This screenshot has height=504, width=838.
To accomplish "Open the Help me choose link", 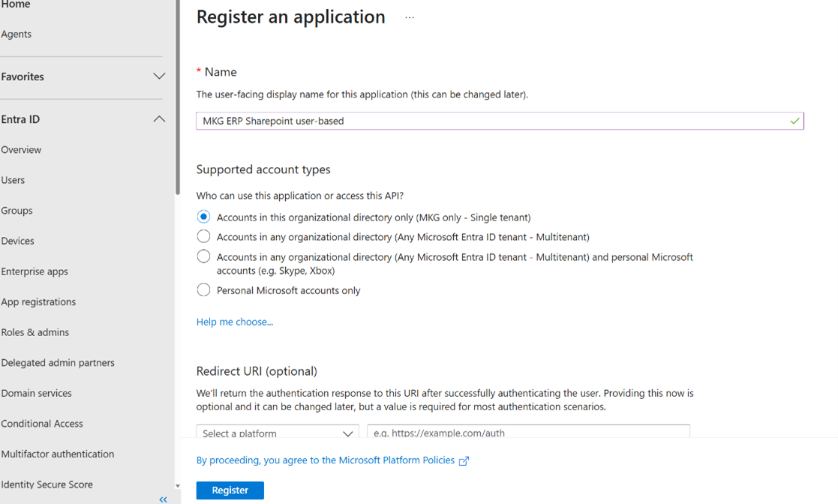I will [235, 322].
